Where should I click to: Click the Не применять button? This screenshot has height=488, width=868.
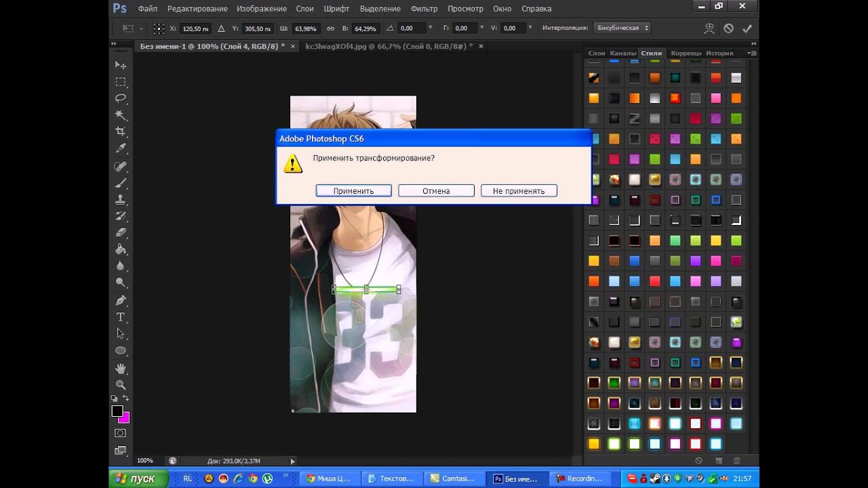[x=519, y=191]
